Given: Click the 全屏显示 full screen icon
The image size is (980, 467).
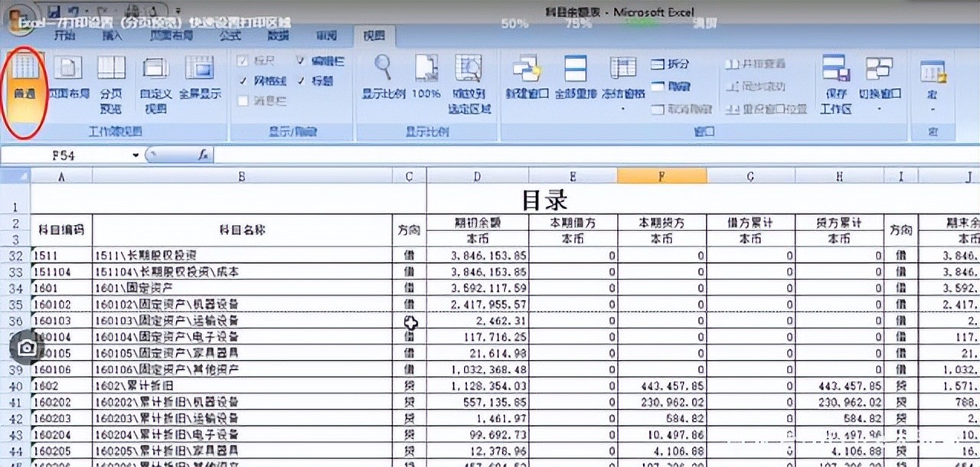Looking at the screenshot, I should coord(200,77).
